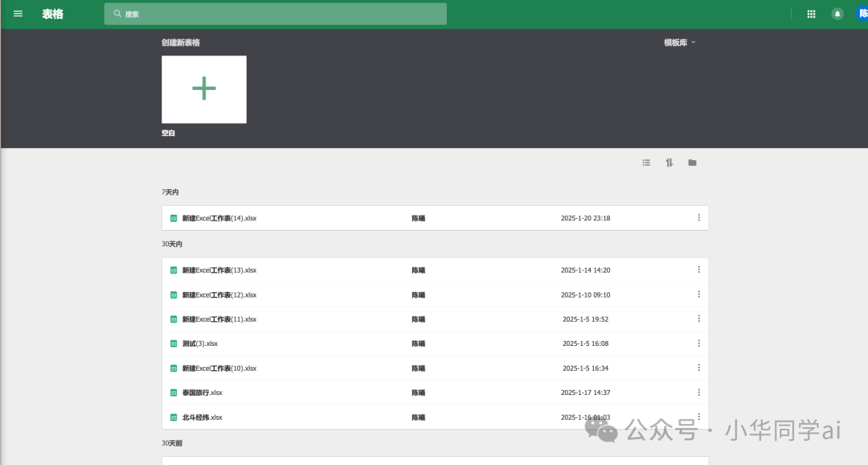Screen dimensions: 868x465
Task: Click spreadsheet icon beside 新建Excel工作表(12).xlsx
Action: tap(174, 295)
